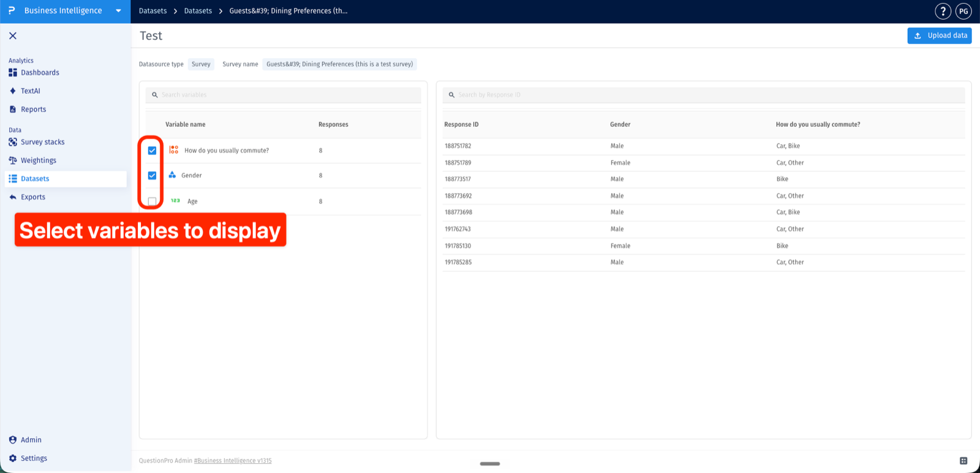Click the QuestionPro logo icon

12,10
